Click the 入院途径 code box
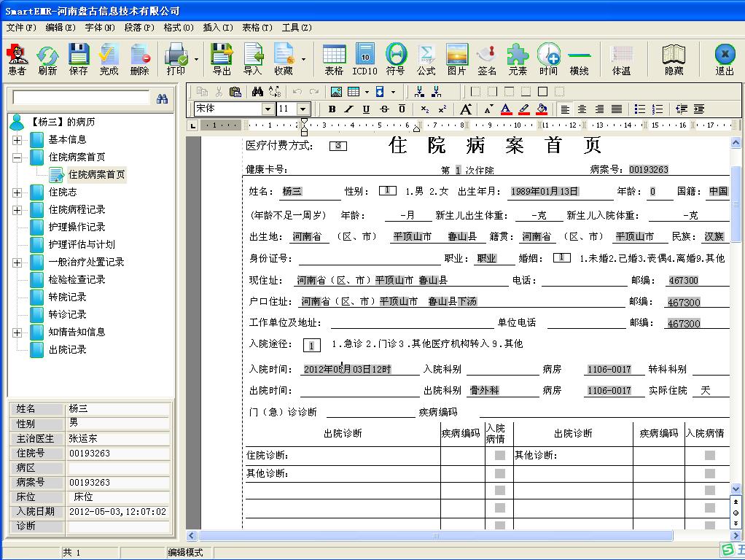Image resolution: width=745 pixels, height=560 pixels. coord(312,346)
